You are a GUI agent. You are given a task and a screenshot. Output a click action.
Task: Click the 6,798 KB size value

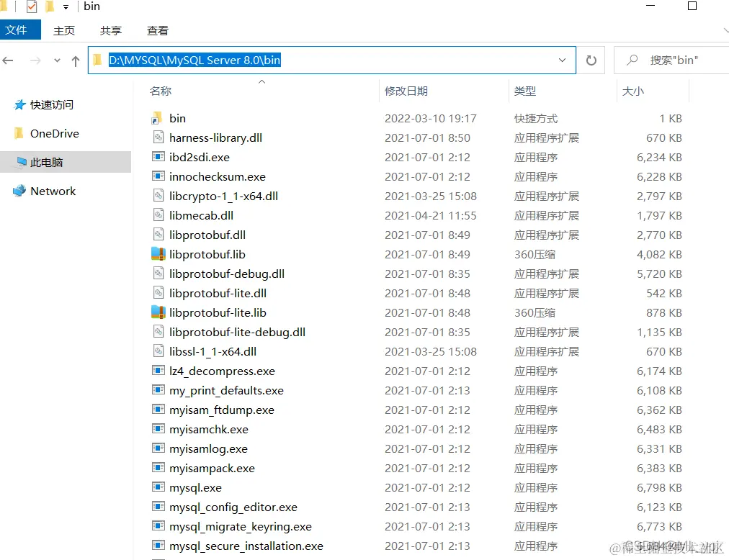(659, 488)
